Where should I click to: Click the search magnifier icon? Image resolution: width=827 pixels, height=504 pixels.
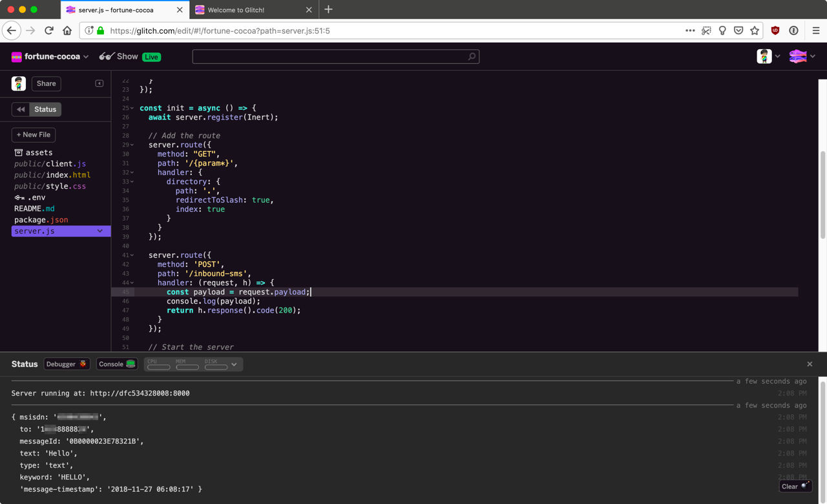point(472,57)
